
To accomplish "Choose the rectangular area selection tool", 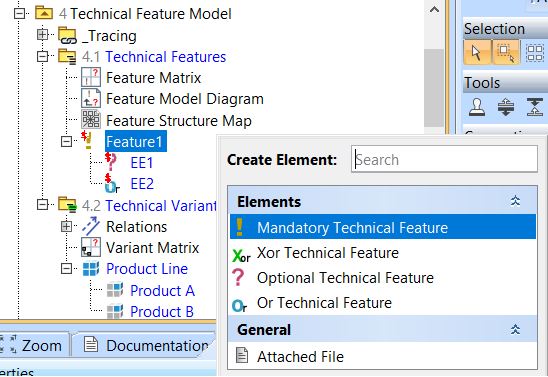I will coord(505,52).
